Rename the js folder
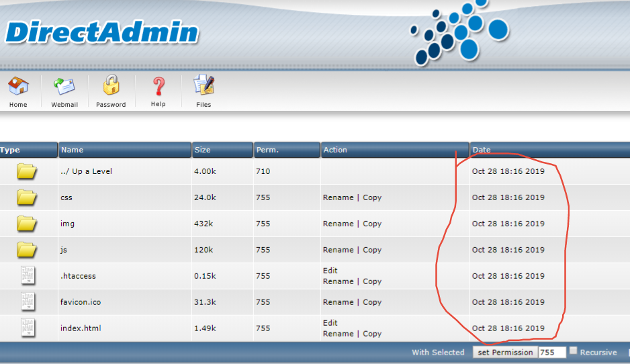Image resolution: width=630 pixels, height=364 pixels. (x=339, y=250)
